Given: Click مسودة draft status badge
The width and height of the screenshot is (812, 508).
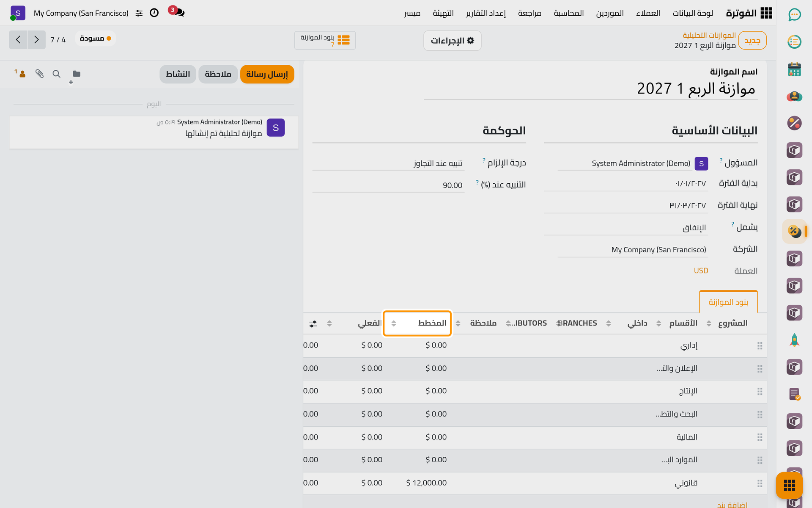Looking at the screenshot, I should click(x=96, y=39).
